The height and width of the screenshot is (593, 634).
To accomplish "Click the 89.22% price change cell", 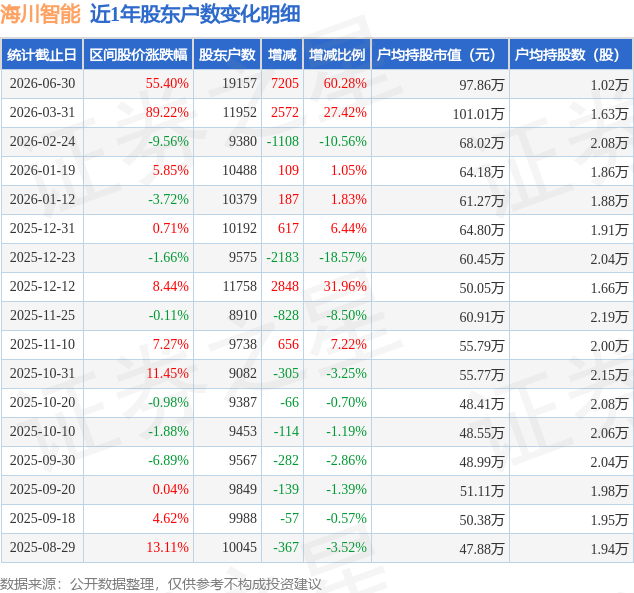I will [167, 112].
